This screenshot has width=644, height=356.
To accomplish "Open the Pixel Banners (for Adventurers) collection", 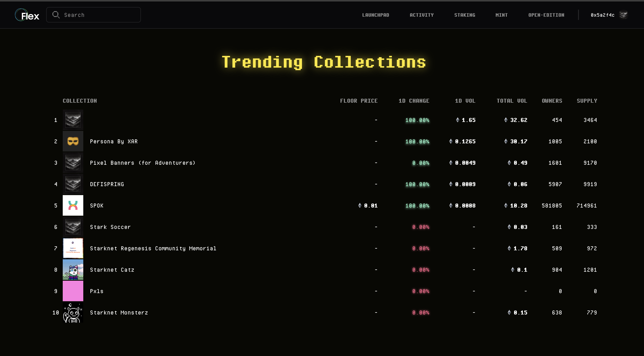I will (143, 163).
